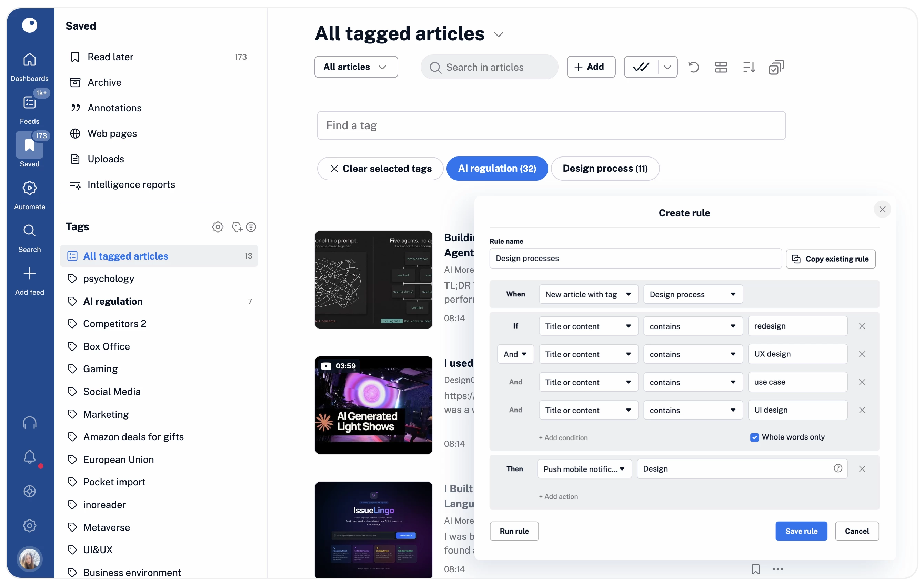Expand the New article with tag dropdown

(x=588, y=294)
